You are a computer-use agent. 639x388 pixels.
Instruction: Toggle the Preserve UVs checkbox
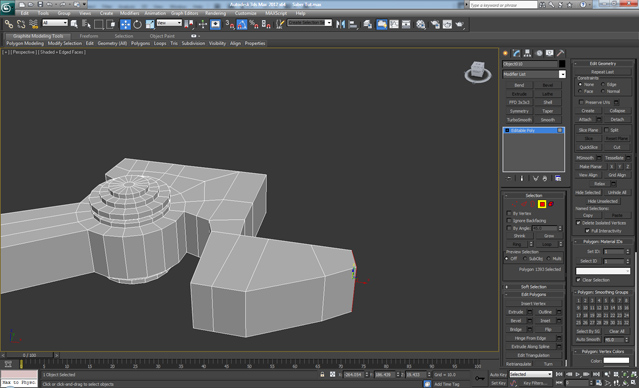(x=581, y=102)
